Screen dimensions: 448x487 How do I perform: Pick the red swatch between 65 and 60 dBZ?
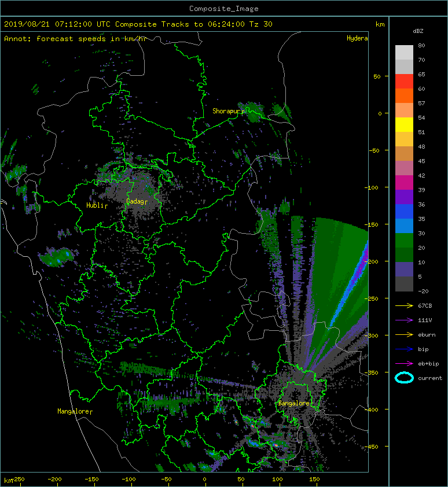[x=404, y=82]
